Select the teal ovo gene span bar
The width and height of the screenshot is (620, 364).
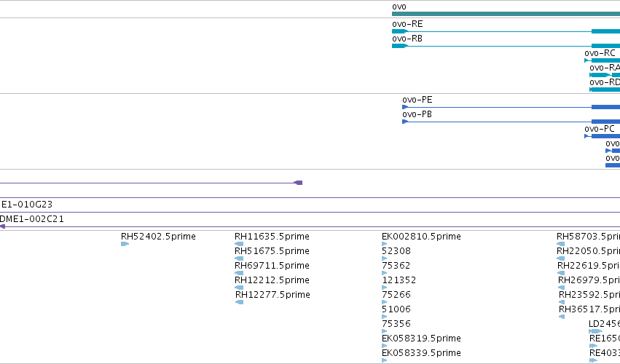coord(506,14)
